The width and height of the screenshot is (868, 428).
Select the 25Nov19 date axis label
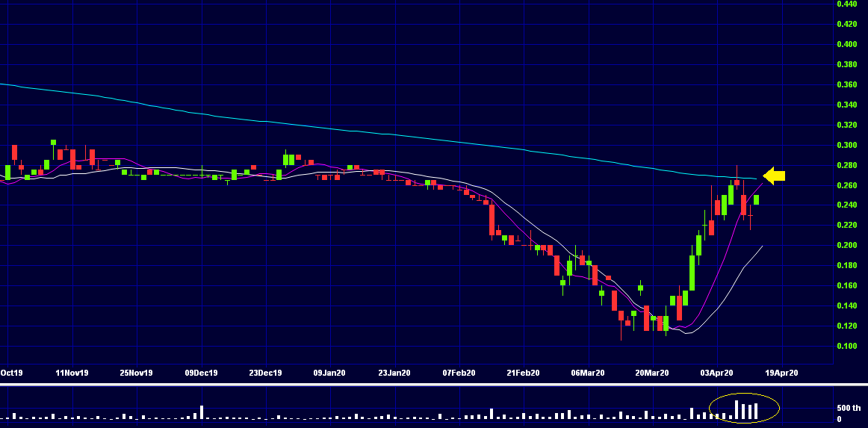136,373
